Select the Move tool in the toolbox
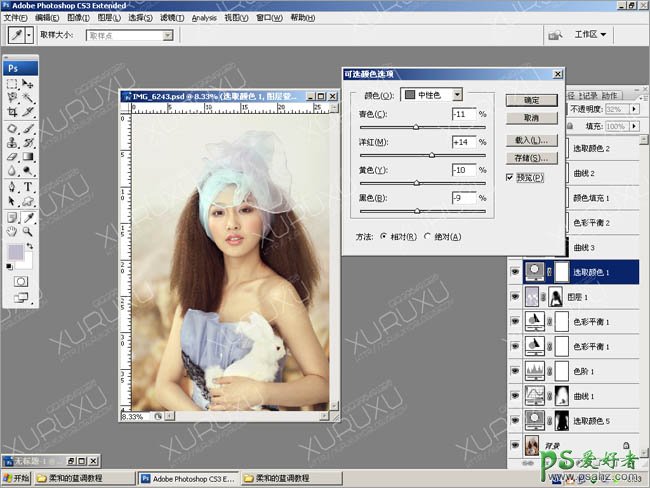Viewport: 650px width, 488px height. [x=28, y=85]
